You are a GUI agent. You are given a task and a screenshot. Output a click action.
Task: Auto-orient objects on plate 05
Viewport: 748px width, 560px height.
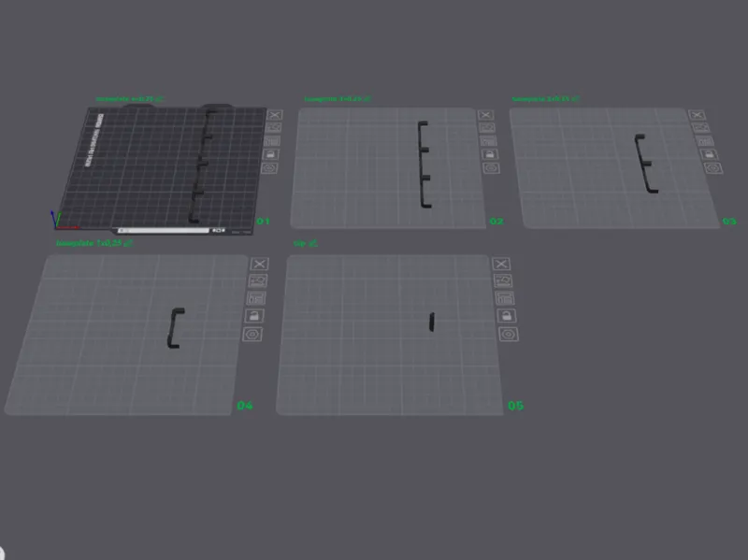tap(503, 281)
